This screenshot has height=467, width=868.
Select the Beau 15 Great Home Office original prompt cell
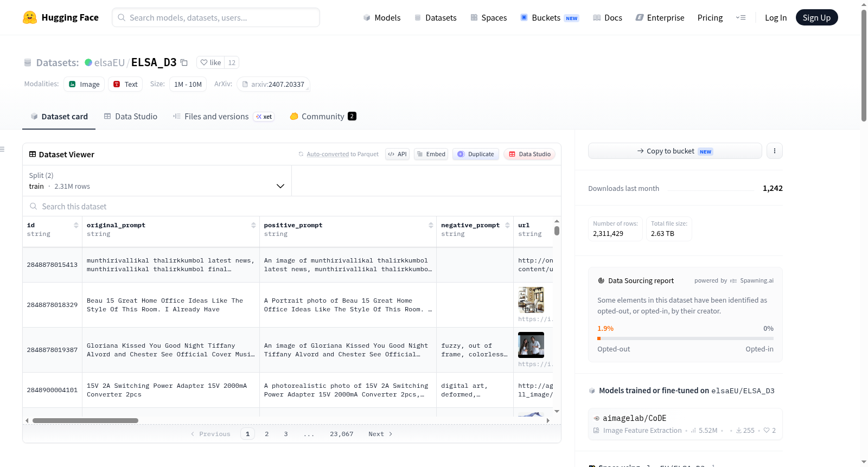(x=171, y=305)
